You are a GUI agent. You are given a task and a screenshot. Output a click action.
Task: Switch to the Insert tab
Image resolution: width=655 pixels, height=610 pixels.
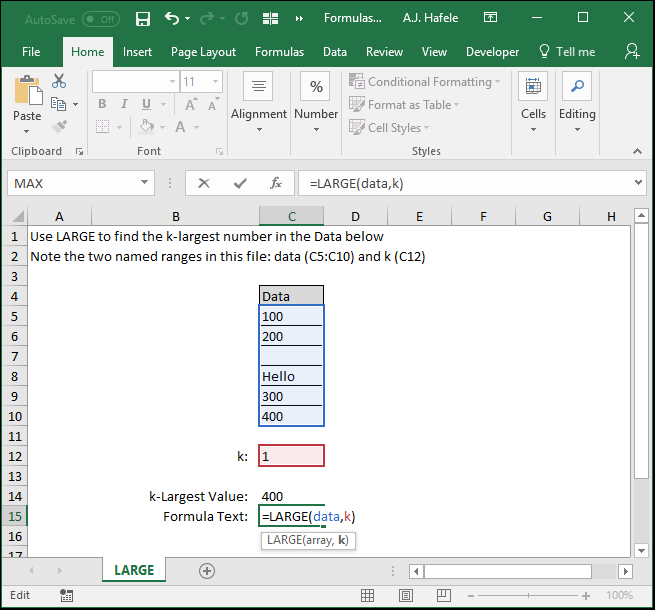pos(137,52)
